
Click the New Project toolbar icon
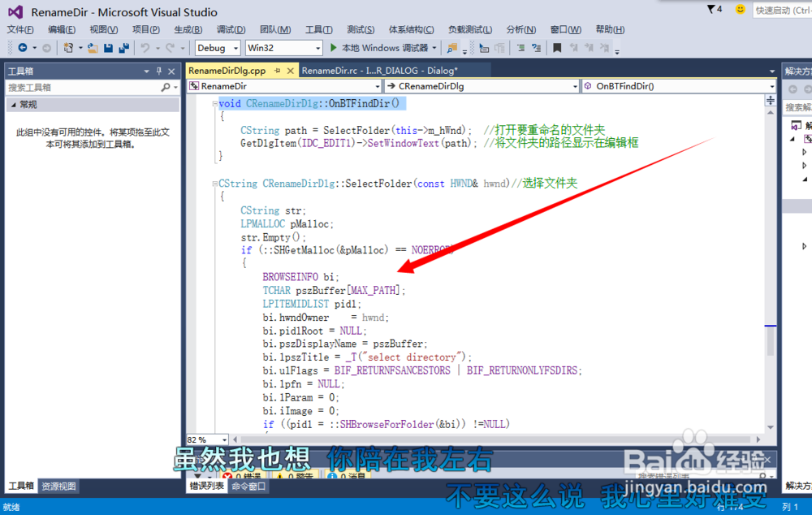68,48
